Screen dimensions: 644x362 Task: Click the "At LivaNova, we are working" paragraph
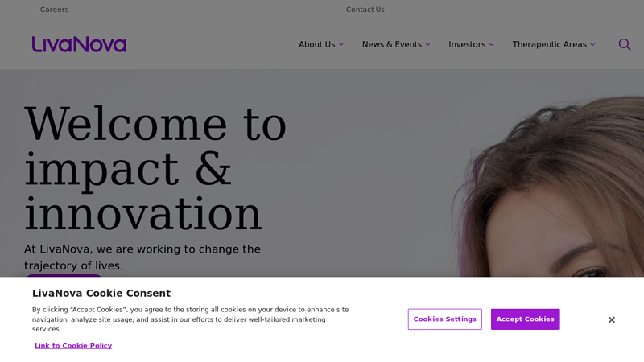[142, 257]
